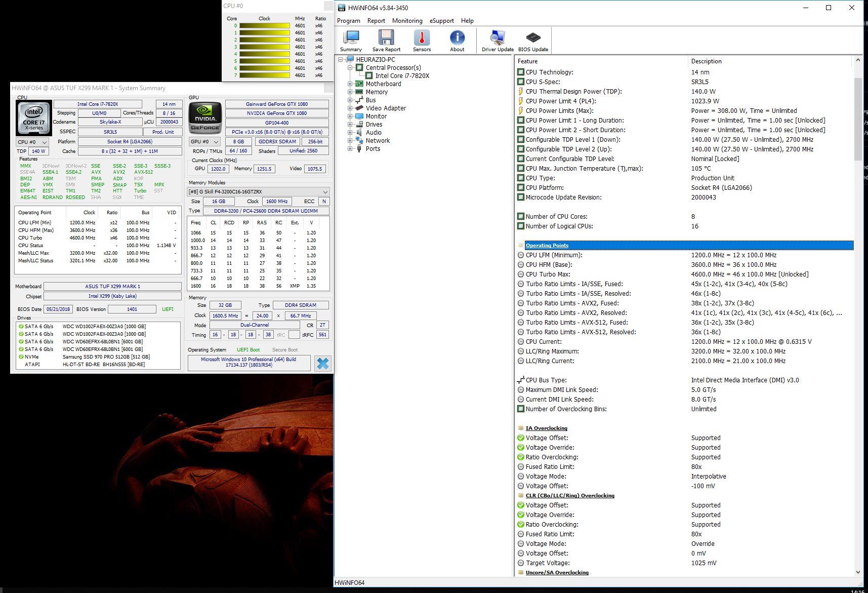This screenshot has height=593, width=868.
Task: Click the Intel Core i7 logo image
Action: (34, 118)
